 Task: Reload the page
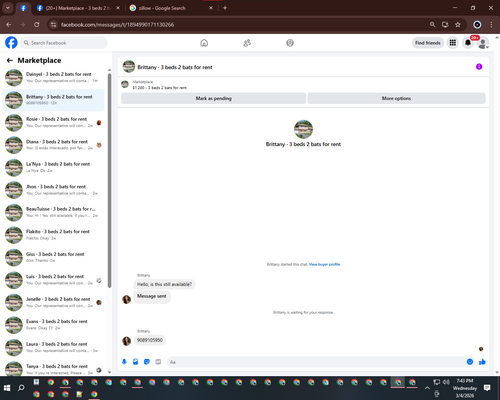(x=37, y=25)
